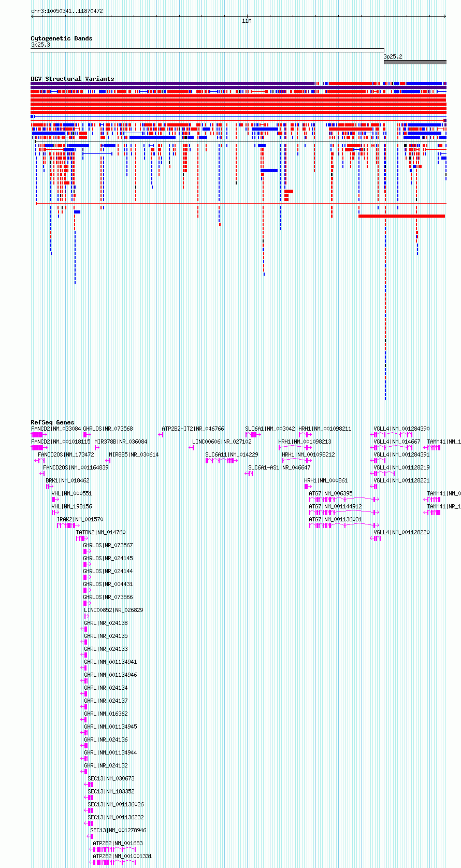This screenshot has width=461, height=868.
Task: Select HRH1|NM_001098212 label
Action: coord(309,454)
